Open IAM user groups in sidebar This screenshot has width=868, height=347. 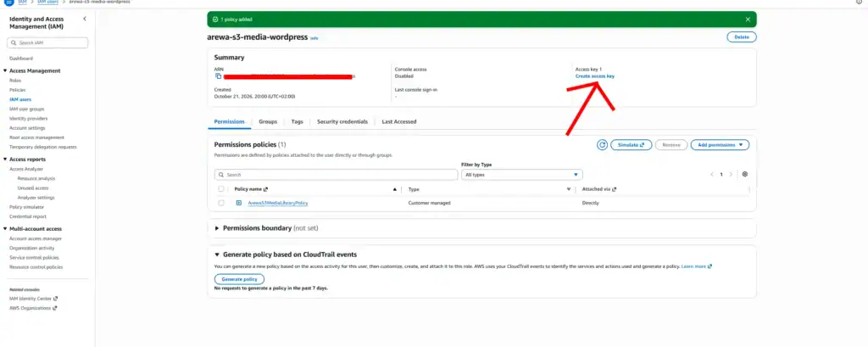[x=26, y=109]
